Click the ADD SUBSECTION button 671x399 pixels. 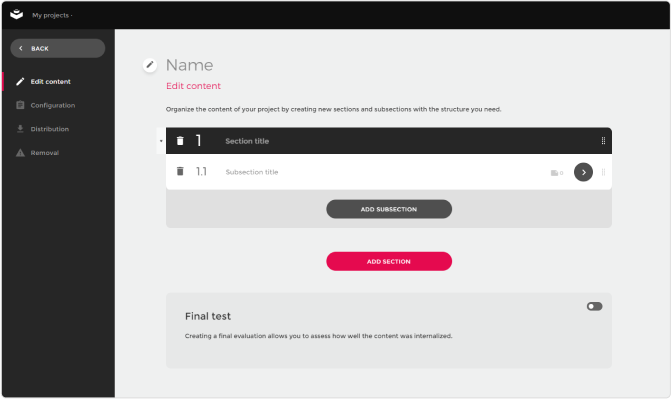click(389, 209)
